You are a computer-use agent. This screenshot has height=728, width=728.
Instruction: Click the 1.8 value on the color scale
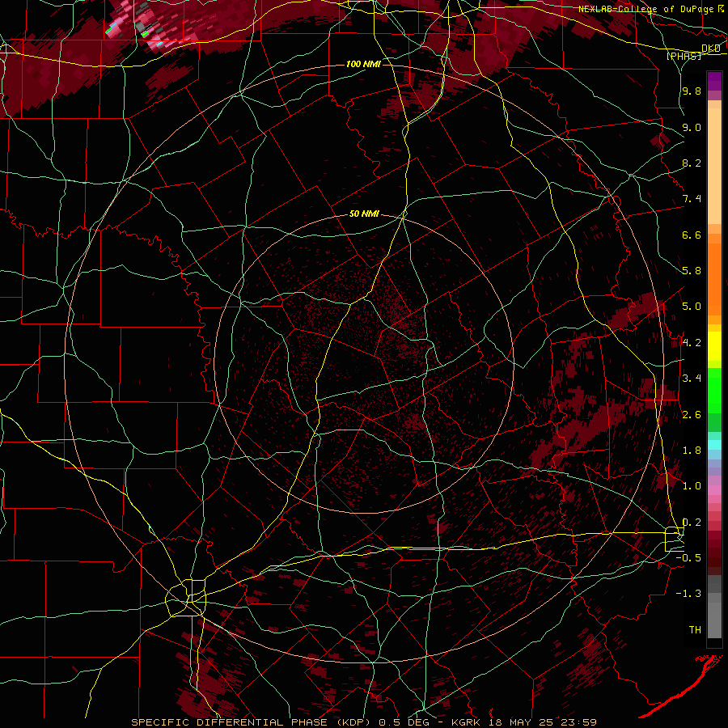pos(692,451)
